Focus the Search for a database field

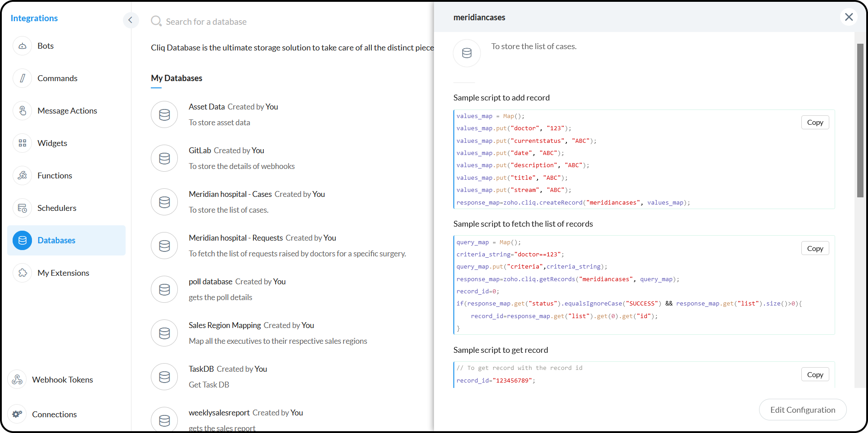pyautogui.click(x=206, y=22)
